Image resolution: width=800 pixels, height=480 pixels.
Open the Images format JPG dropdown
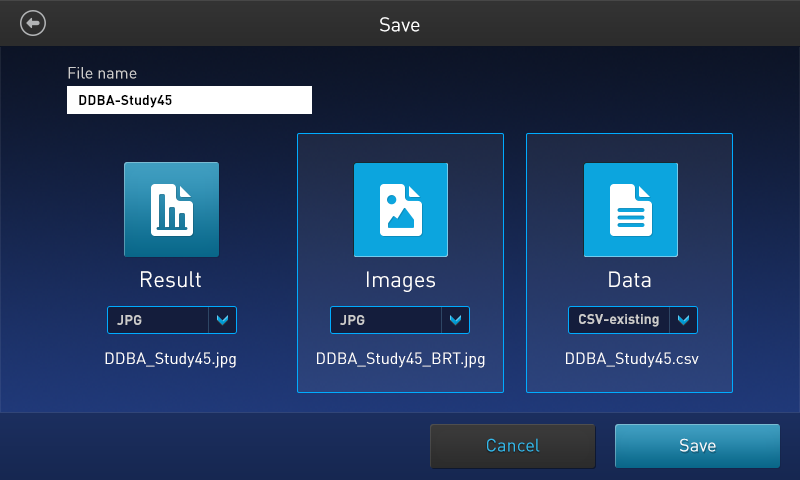click(x=399, y=320)
